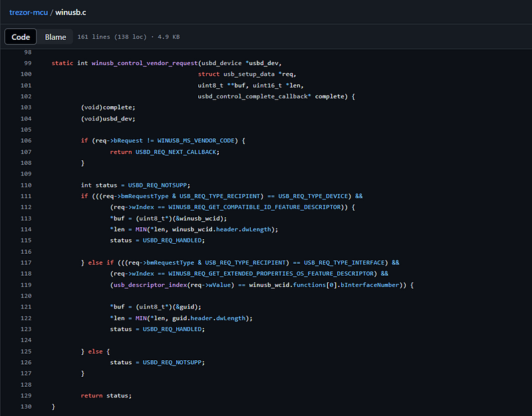Click usbd_control_complete_callback type on line 102
The image size is (532, 416).
tap(254, 96)
